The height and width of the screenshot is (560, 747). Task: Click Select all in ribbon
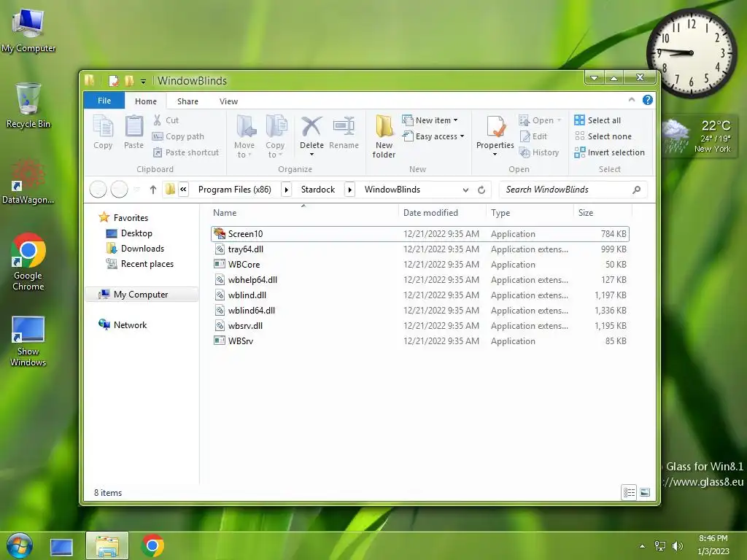597,120
